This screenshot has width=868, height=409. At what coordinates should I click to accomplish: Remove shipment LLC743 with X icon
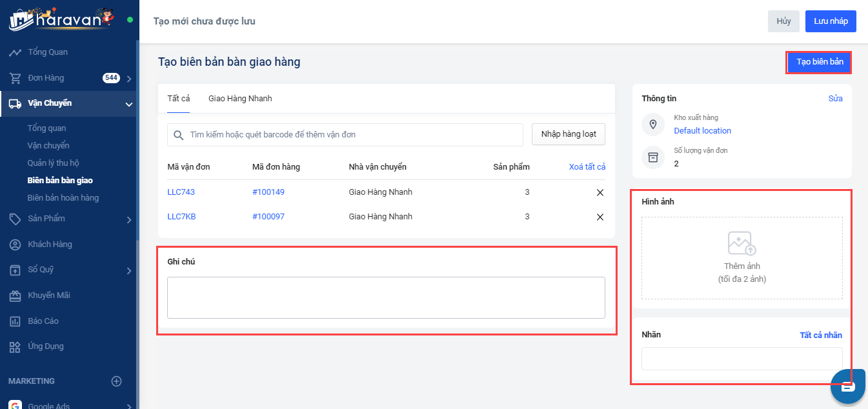[x=600, y=192]
